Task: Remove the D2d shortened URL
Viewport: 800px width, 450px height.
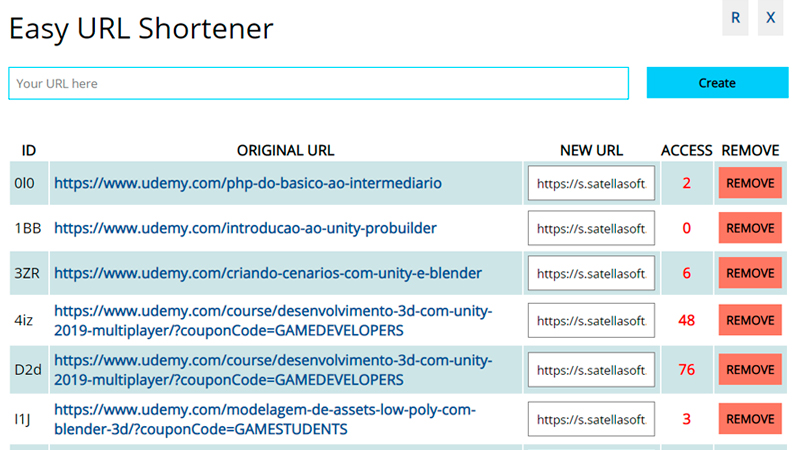Action: coord(750,370)
